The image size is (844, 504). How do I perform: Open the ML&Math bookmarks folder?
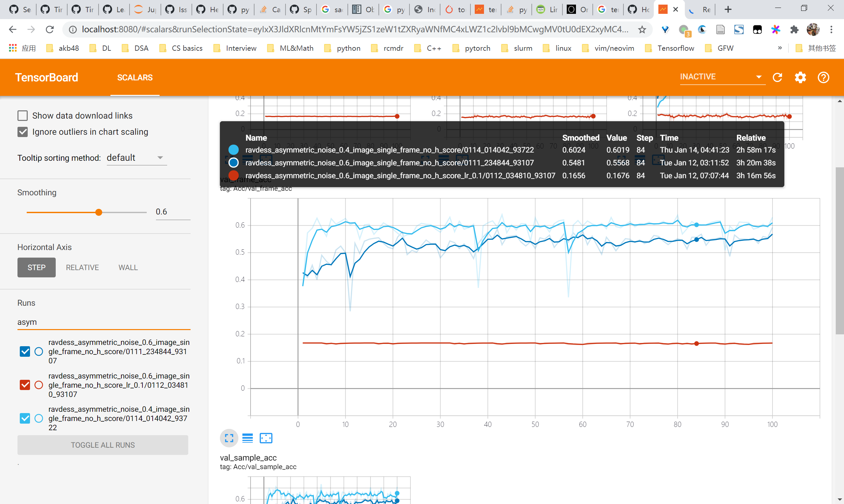[x=290, y=48]
